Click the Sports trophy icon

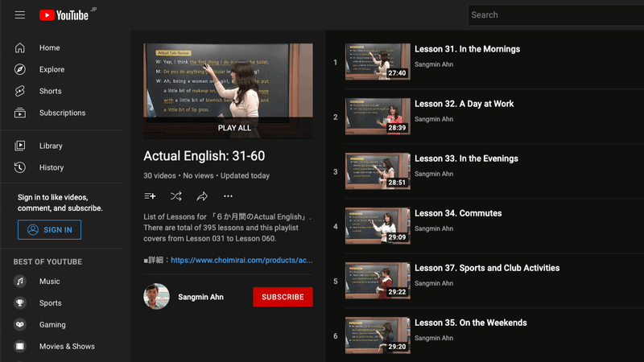[x=19, y=303]
